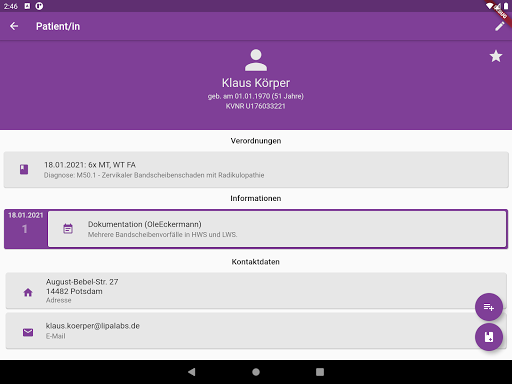Click the e-mail envelope icon
This screenshot has height=384, width=512.
(28, 332)
